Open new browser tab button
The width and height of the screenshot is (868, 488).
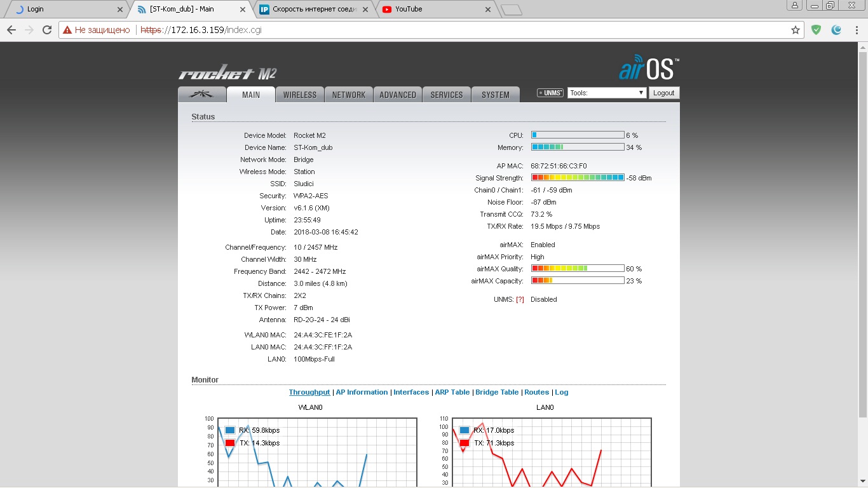[511, 10]
